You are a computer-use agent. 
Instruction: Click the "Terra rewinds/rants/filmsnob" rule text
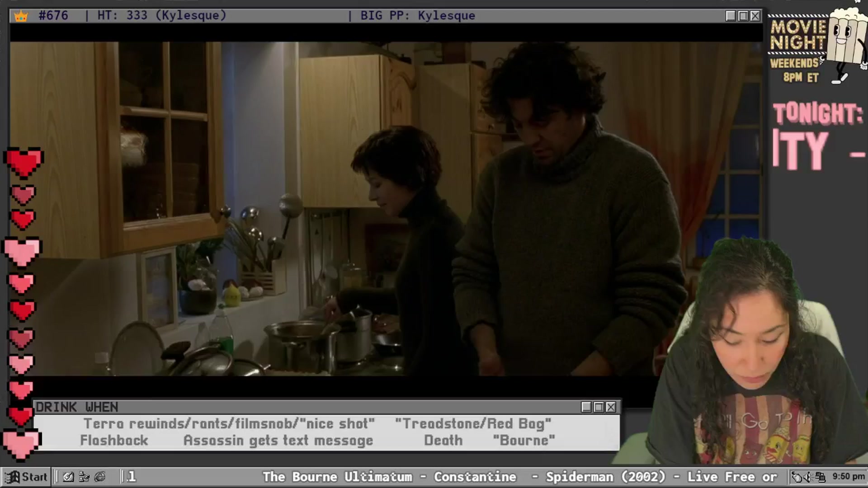tap(190, 424)
